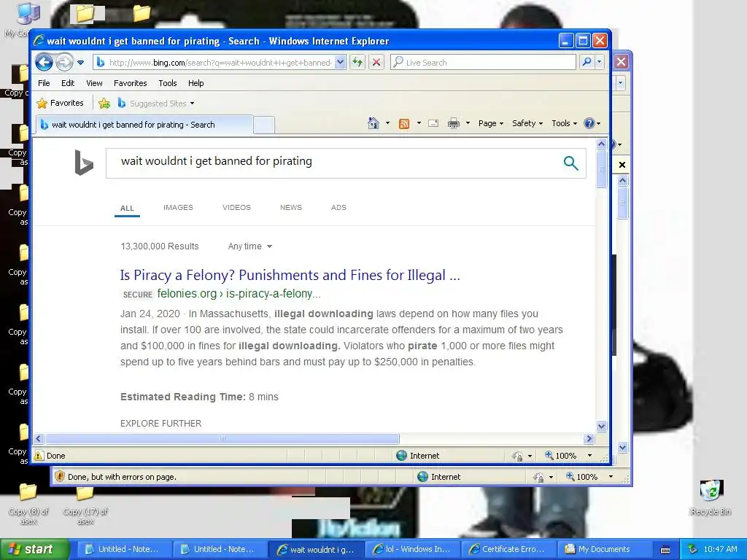
Task: Print page with printer icon
Action: [454, 123]
